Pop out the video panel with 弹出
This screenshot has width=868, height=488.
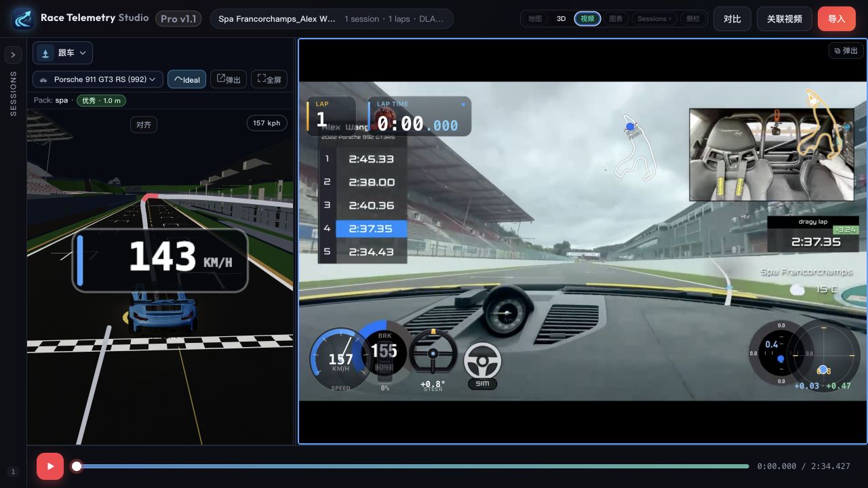[x=846, y=51]
